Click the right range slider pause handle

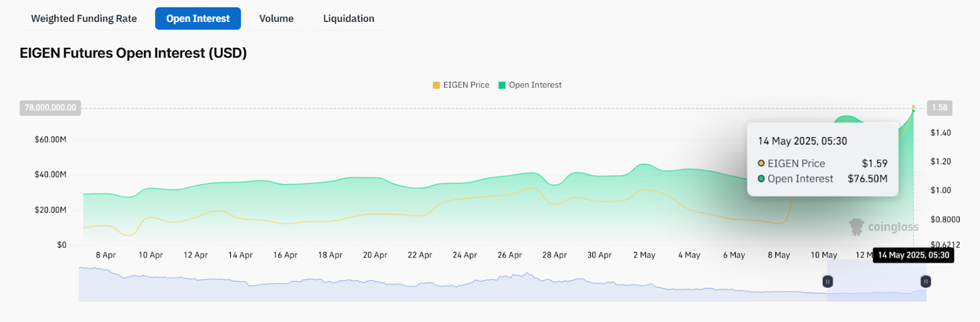point(925,282)
